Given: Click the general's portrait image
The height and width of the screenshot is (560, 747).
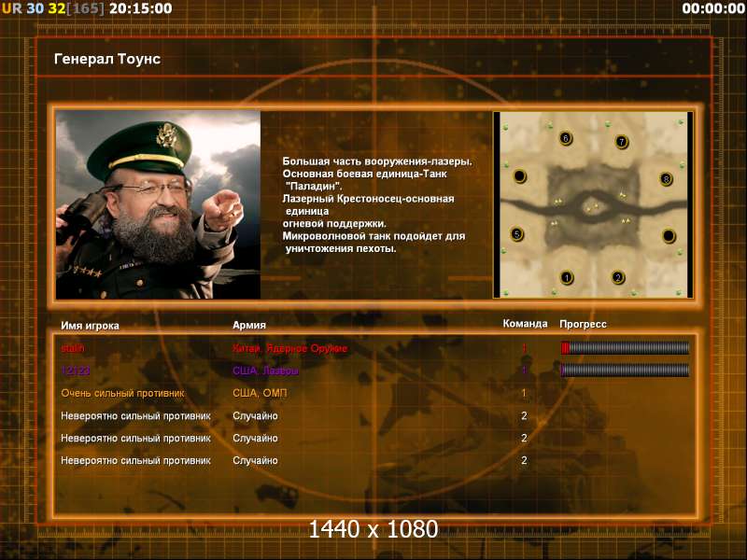Looking at the screenshot, I should [158, 204].
